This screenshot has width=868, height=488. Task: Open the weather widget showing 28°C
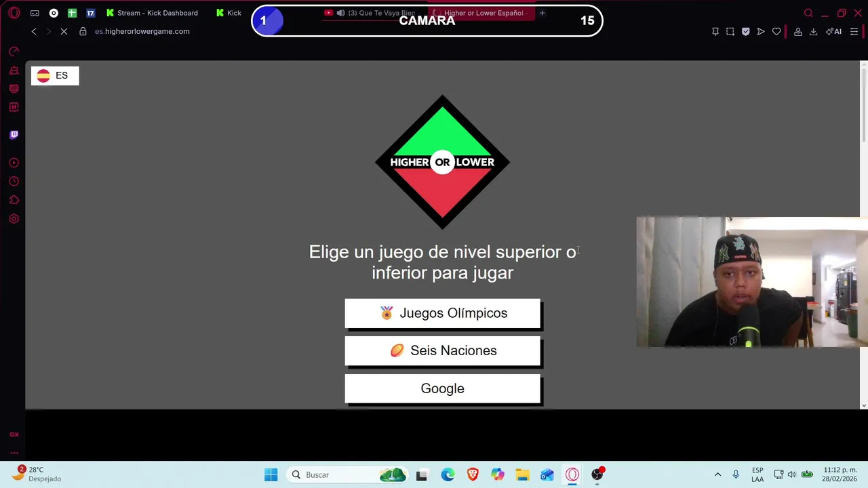(x=37, y=474)
